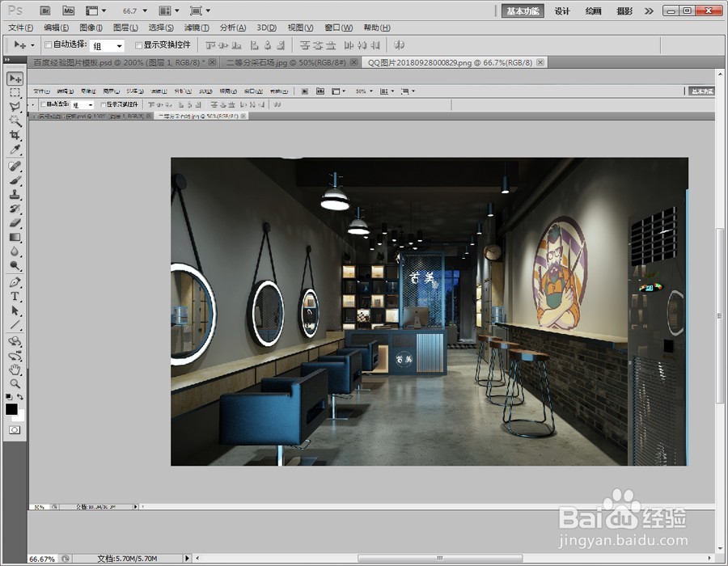Screen dimensions: 728x566
Task: Select the Path Selection tool
Action: [15, 310]
